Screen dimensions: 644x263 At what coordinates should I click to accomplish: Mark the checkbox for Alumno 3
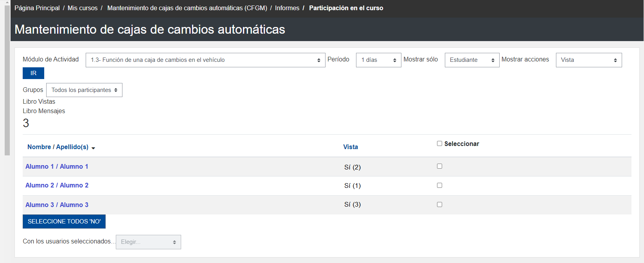439,205
